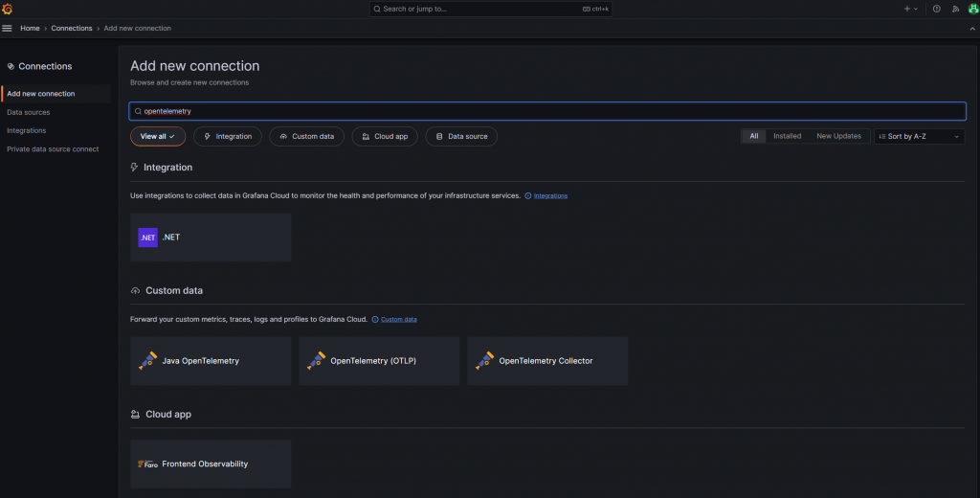Screen dimensions: 980x498
Task: Click the keyboard ctrl+k shortcut icon
Action: point(587,9)
